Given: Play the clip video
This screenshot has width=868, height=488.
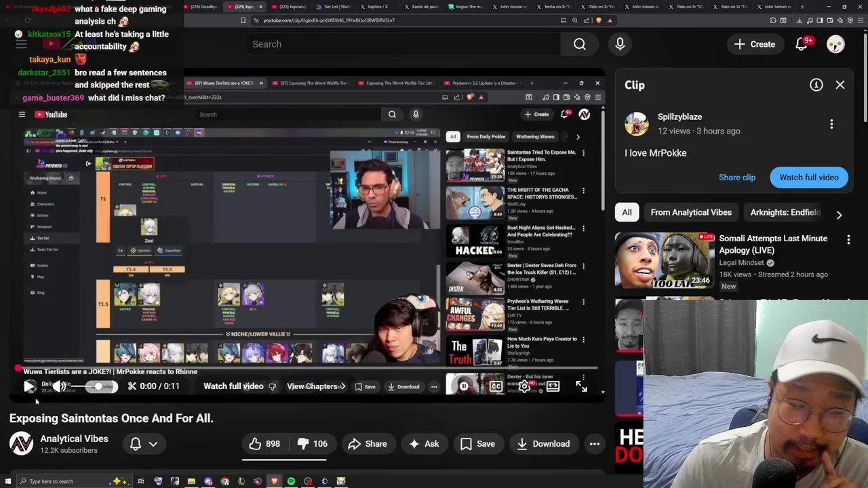Looking at the screenshot, I should coord(30,386).
